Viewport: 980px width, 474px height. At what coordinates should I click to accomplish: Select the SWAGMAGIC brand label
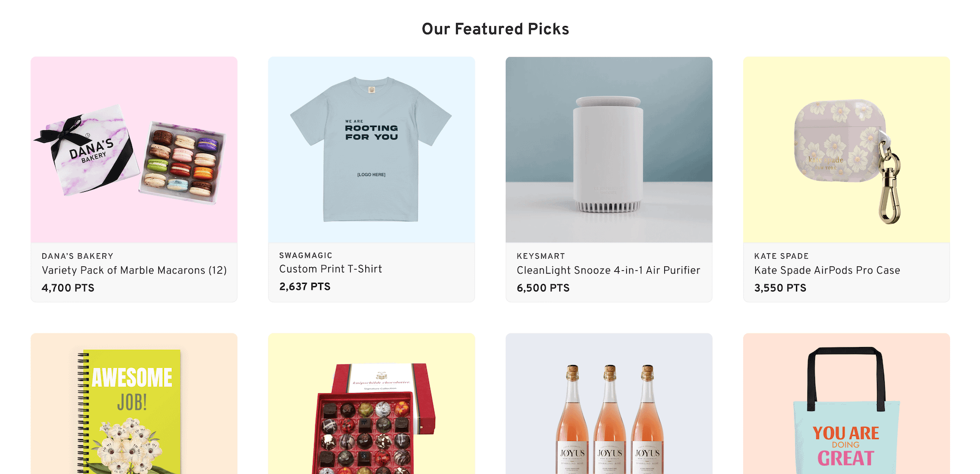click(x=306, y=256)
